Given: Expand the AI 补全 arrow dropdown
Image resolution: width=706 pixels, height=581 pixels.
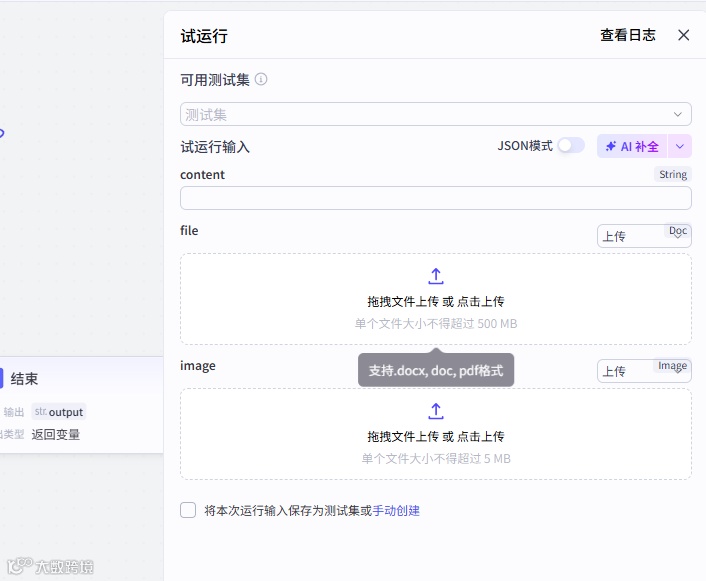Looking at the screenshot, I should tap(680, 146).
